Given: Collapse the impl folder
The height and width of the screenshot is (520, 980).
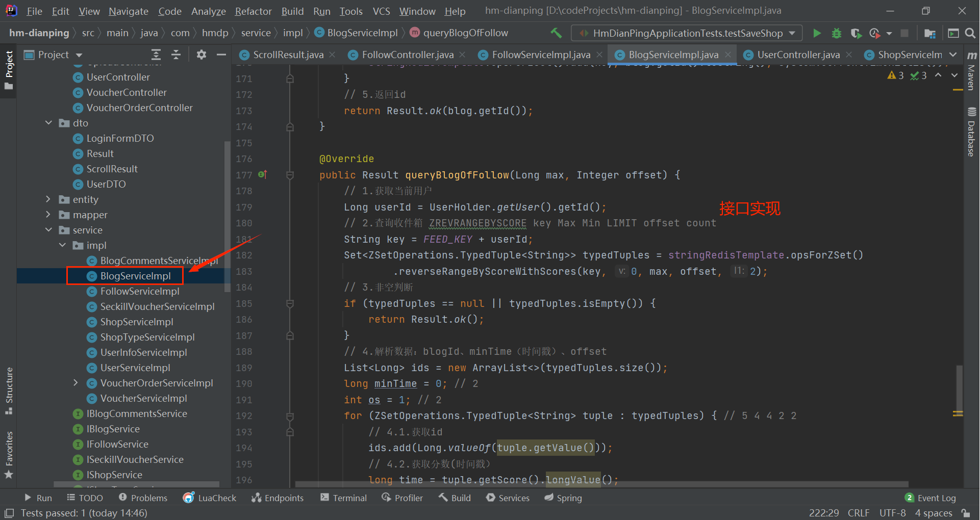Looking at the screenshot, I should point(62,245).
